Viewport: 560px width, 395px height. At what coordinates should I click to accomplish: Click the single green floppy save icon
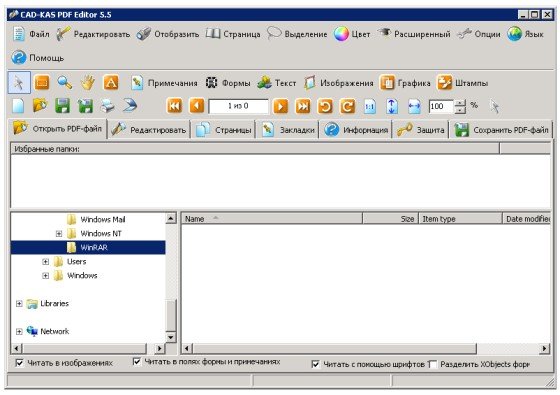(x=62, y=106)
